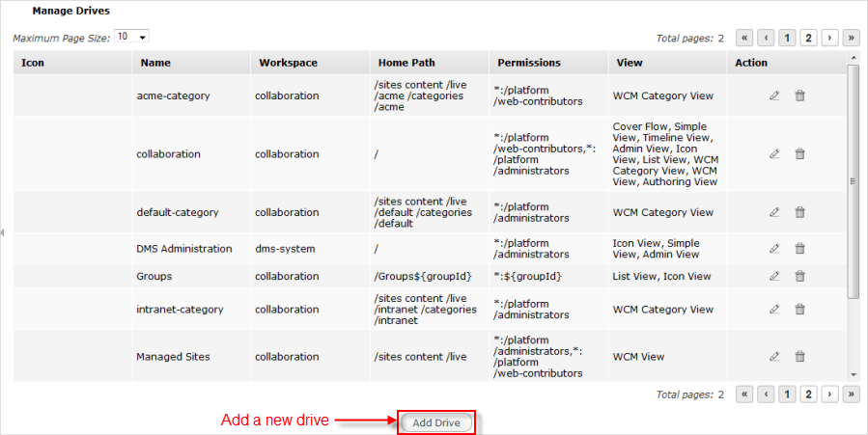
Task: Click the 'WCM View' cell of Managed Sites
Action: (x=667, y=357)
